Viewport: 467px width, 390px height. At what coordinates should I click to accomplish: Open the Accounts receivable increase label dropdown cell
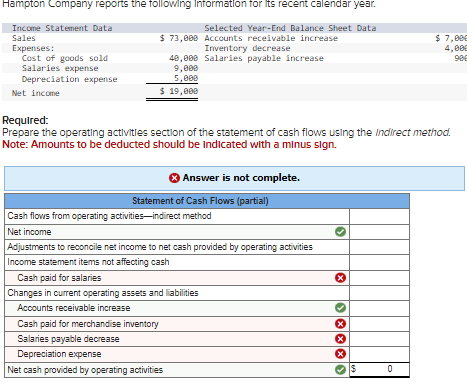tap(177, 308)
